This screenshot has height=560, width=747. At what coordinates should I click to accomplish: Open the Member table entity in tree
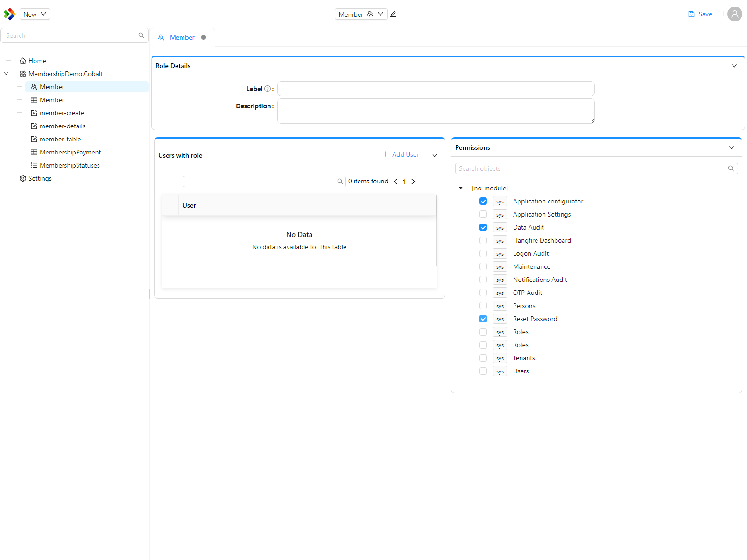[48, 100]
